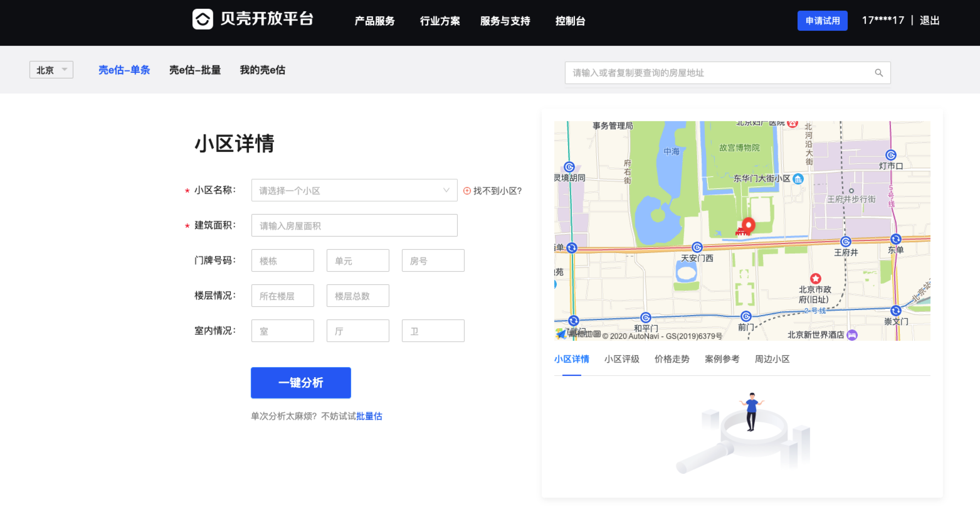The width and height of the screenshot is (980, 514).
Task: Click the 申请试用 button
Action: point(822,21)
